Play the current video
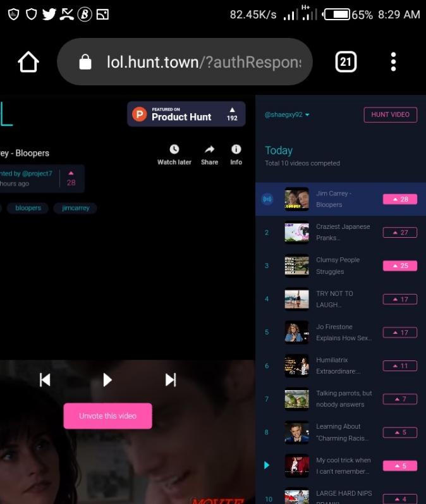The image size is (426, 504). 107,380
